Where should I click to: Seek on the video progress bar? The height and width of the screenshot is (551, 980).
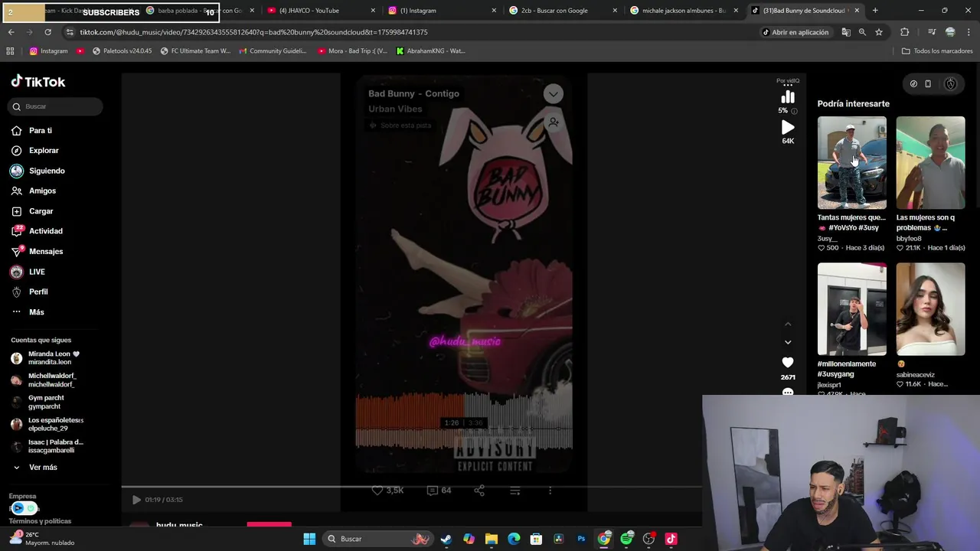pos(411,486)
